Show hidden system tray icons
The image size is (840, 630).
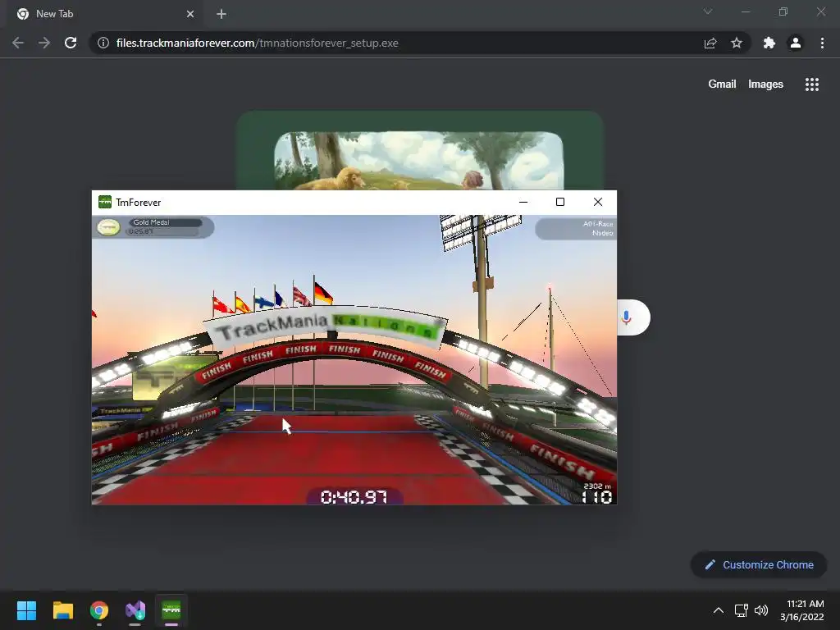(719, 610)
